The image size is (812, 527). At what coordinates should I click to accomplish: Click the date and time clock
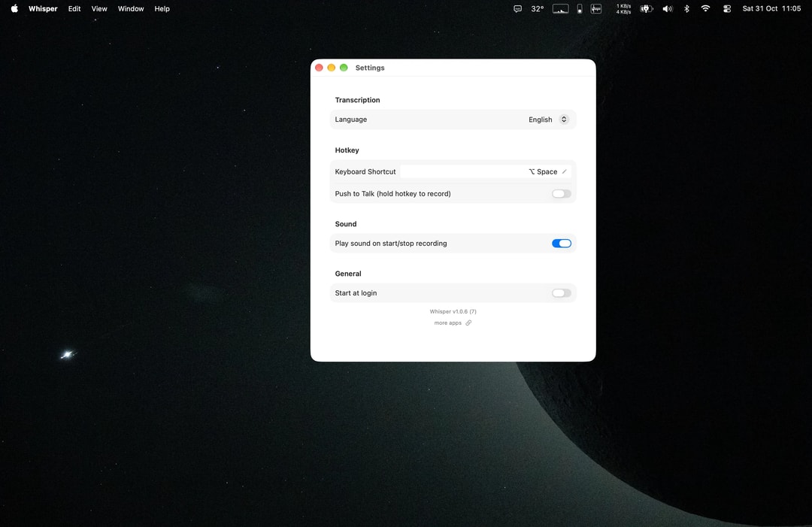click(x=771, y=9)
